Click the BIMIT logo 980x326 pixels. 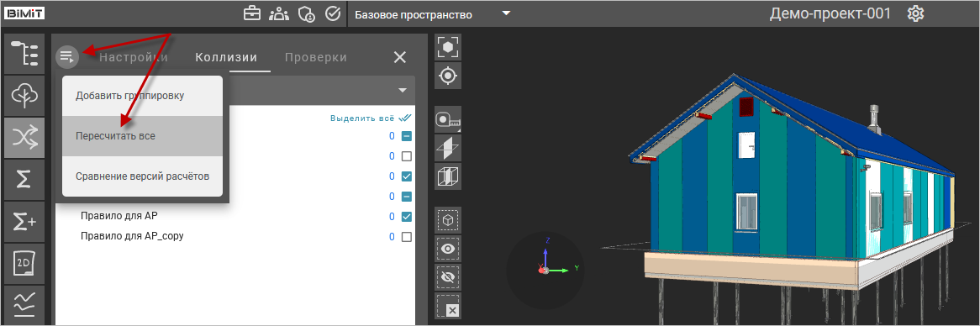pos(24,13)
